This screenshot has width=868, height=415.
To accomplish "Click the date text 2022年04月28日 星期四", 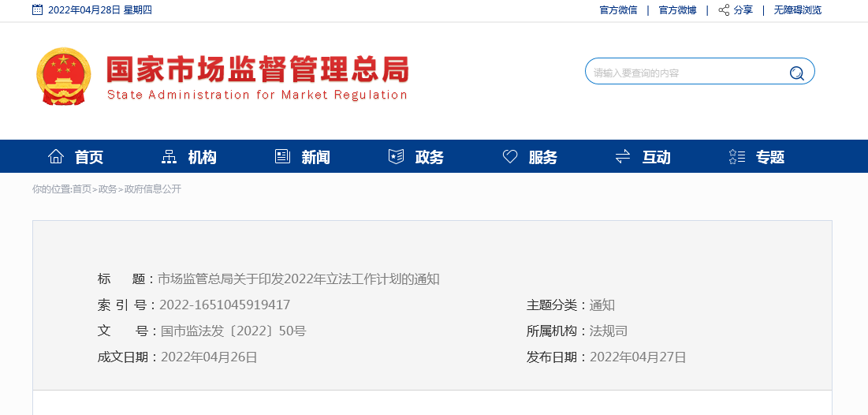I will (x=100, y=10).
